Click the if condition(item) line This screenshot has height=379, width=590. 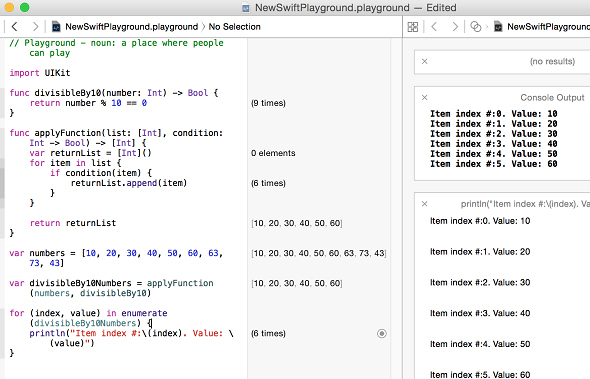pos(101,173)
